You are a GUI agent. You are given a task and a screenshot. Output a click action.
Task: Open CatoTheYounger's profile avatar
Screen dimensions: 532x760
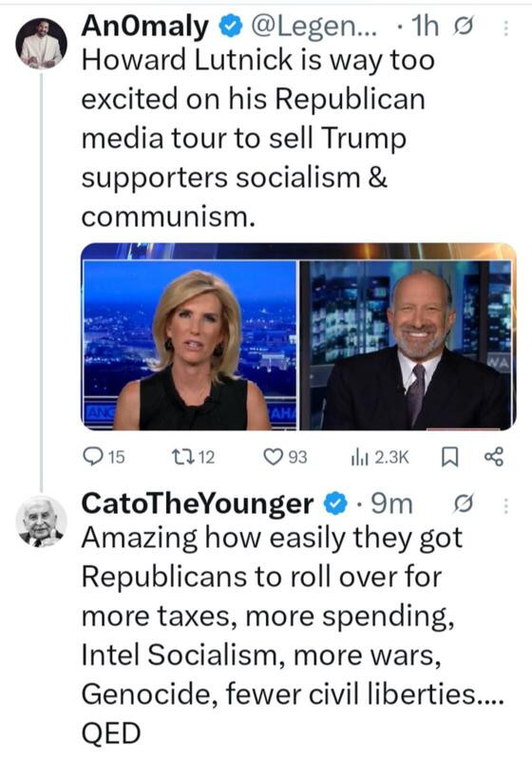(x=41, y=522)
